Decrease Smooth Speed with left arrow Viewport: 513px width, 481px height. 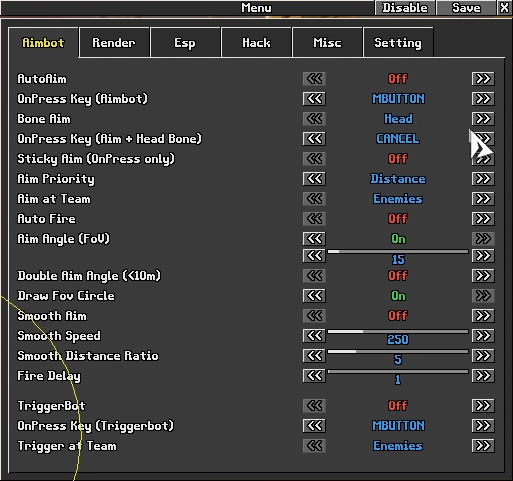[x=314, y=336]
